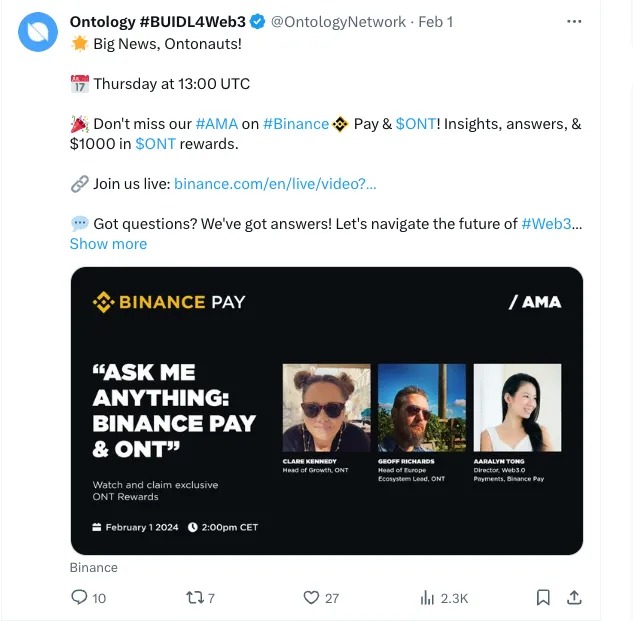The width and height of the screenshot is (633, 621).
Task: Click the Ontology profile avatar
Action: pos(38,34)
